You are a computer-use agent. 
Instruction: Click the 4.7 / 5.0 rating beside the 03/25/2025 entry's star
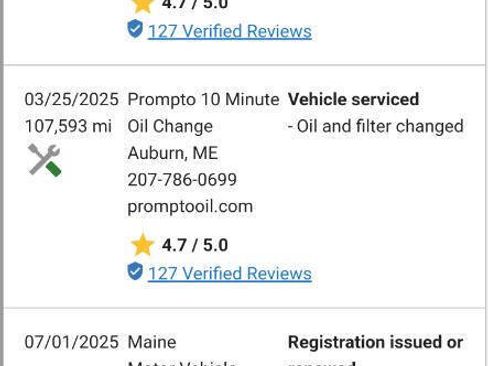coord(195,245)
